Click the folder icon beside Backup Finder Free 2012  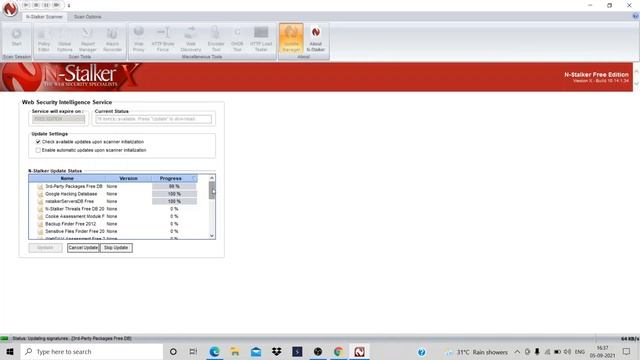point(40,224)
